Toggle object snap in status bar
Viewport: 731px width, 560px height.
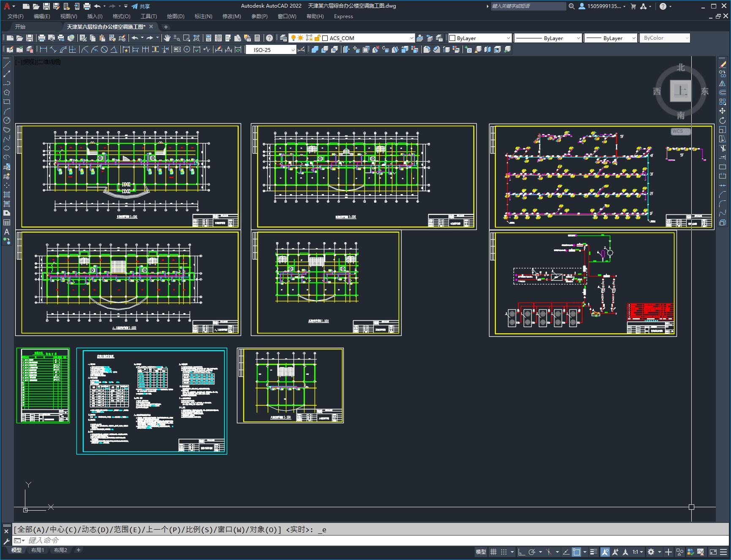[576, 552]
